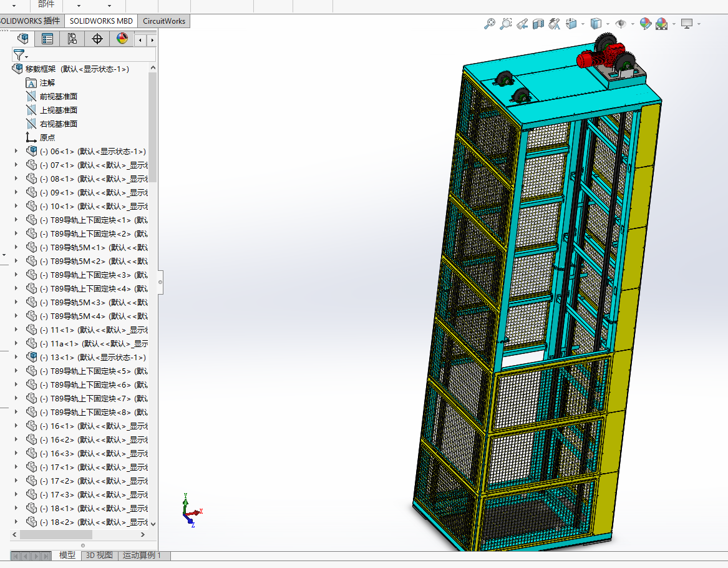Screen dimensions: 728x568
Task: Expand the T89导轨5M<1> node
Action: (x=16, y=247)
